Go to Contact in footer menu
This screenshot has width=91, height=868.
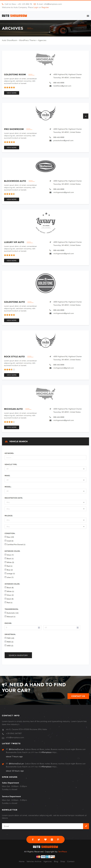point(71,861)
